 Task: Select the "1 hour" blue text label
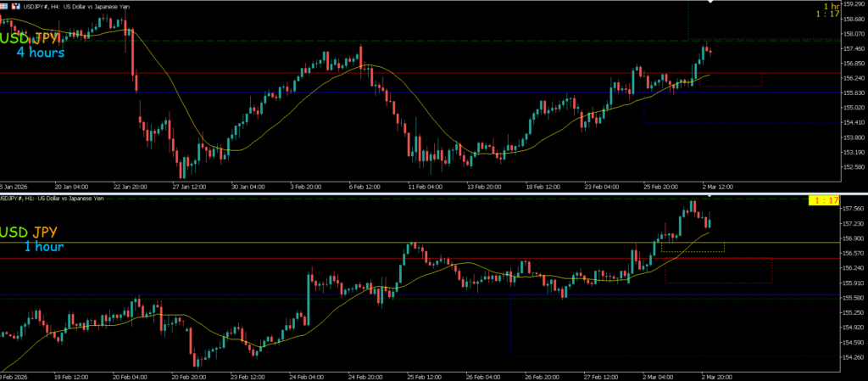point(43,247)
